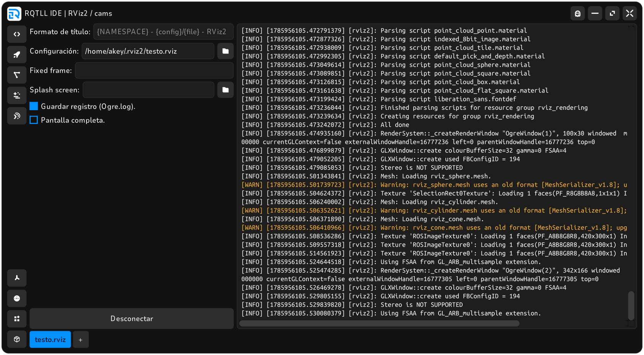Enable Pantalla completa checkbox
This screenshot has width=644, height=355.
34,120
